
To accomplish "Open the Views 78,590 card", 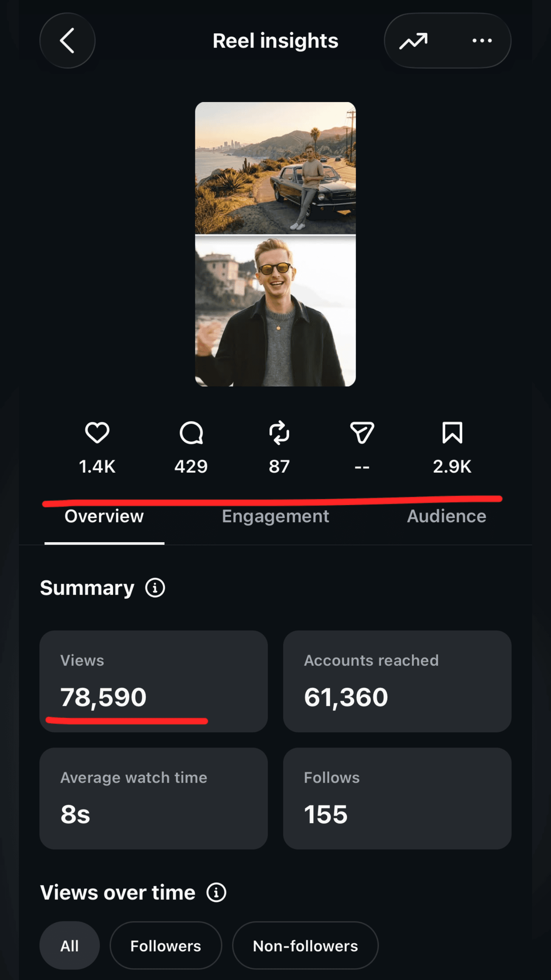I will pyautogui.click(x=154, y=681).
